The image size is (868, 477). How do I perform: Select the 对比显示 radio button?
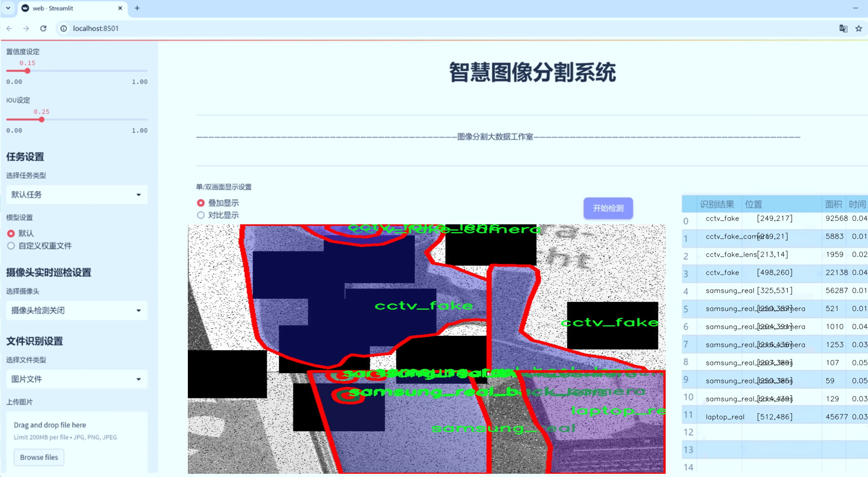200,215
